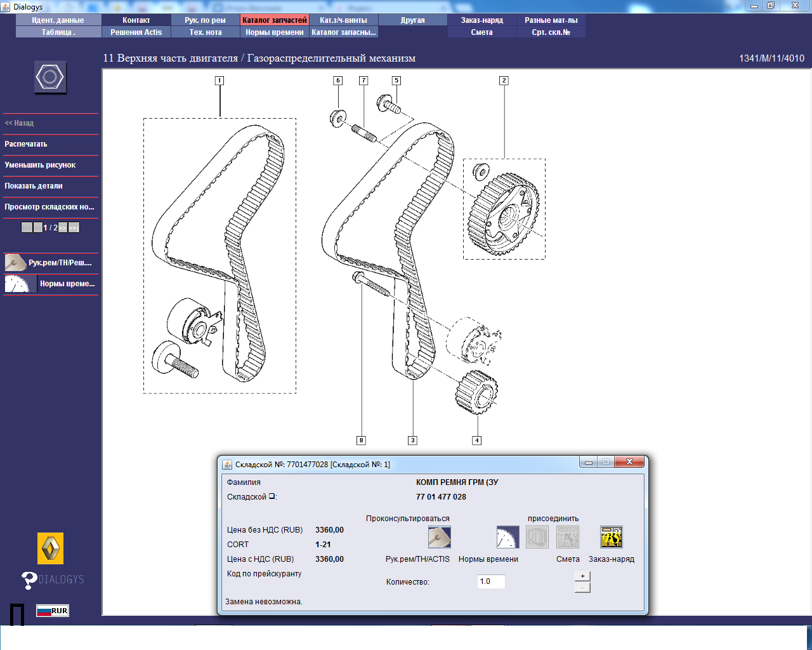812x650 pixels.
Task: Click the << Назад back link
Action: pyautogui.click(x=19, y=123)
